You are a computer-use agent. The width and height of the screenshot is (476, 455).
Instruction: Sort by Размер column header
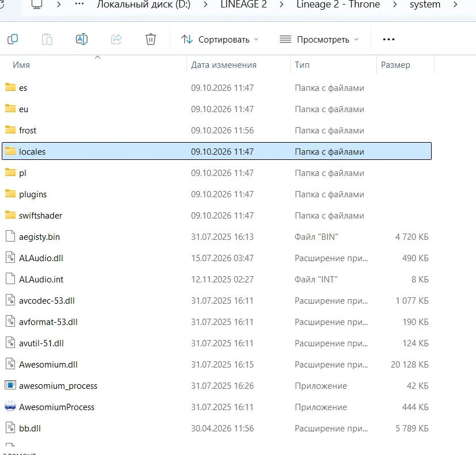395,65
